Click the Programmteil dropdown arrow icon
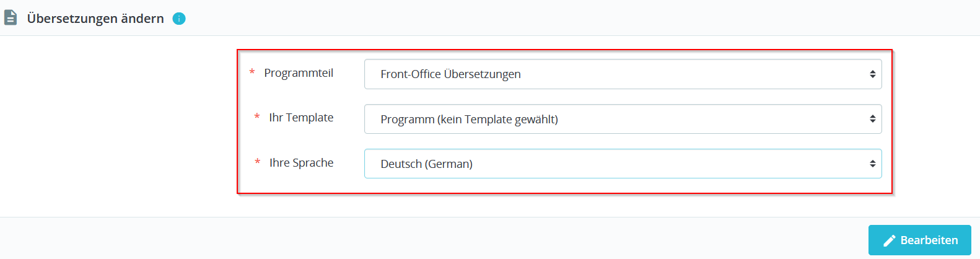This screenshot has width=980, height=259. [872, 74]
